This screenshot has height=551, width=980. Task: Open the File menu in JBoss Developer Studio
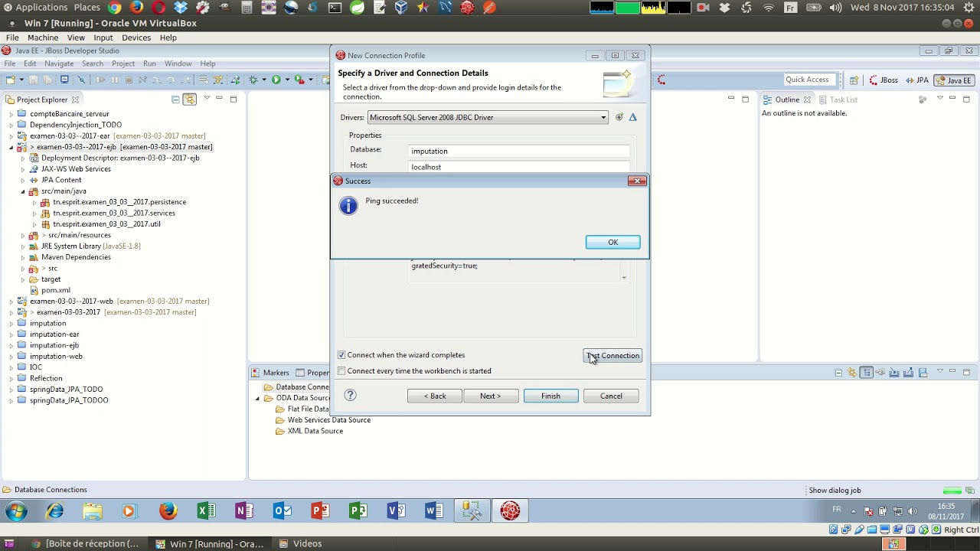point(10,64)
